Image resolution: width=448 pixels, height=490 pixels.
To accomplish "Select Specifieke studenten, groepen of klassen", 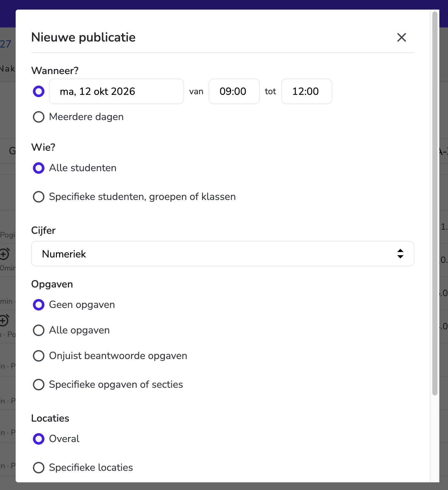I will [x=39, y=197].
